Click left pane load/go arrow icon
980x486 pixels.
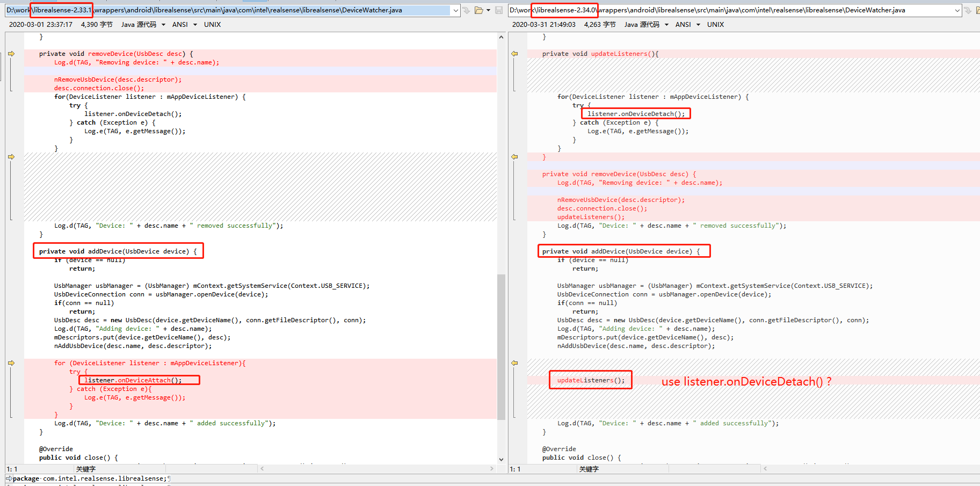[x=466, y=10]
